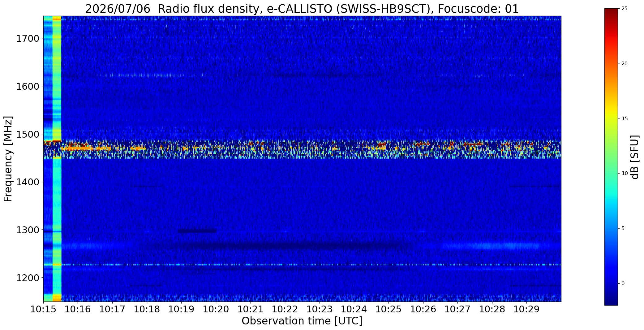Click the 1400 frequency axis label
Viewport: 644px width, 330px height.
(28, 182)
